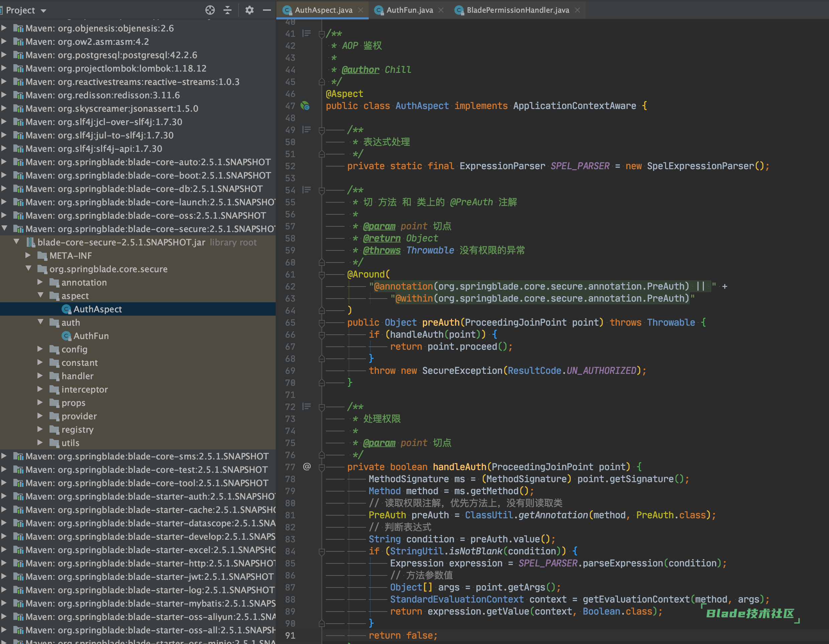Click the AuthAspect class name on line 47
This screenshot has width=829, height=644.
pyautogui.click(x=422, y=106)
